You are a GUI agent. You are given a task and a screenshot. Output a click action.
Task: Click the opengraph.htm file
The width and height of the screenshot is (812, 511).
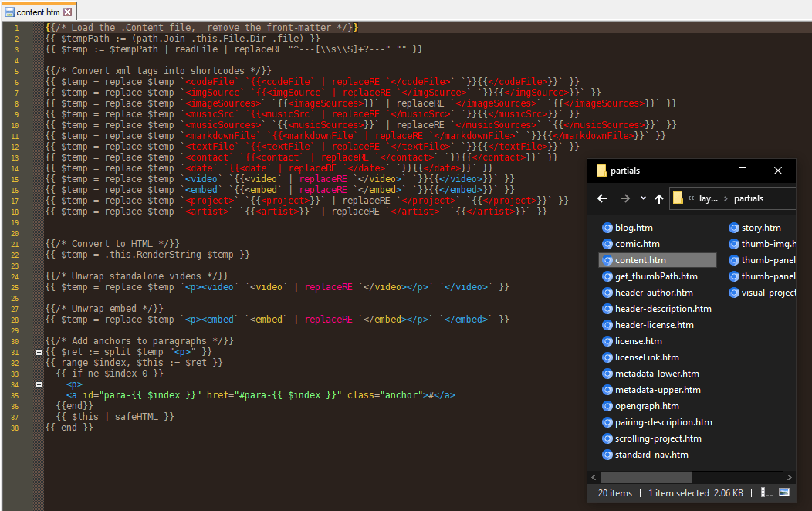coord(647,406)
